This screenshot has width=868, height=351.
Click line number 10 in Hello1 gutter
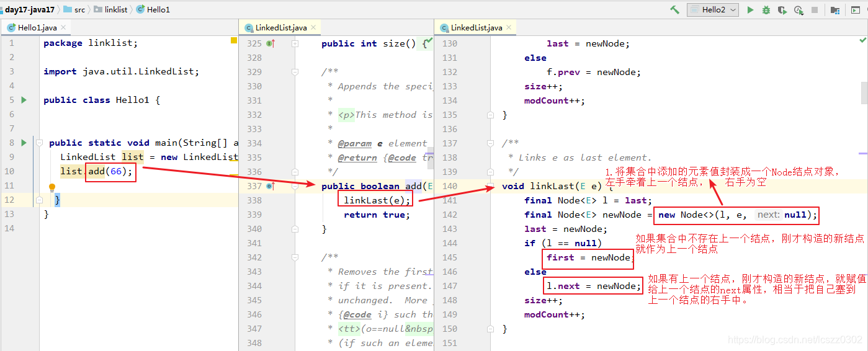9,172
